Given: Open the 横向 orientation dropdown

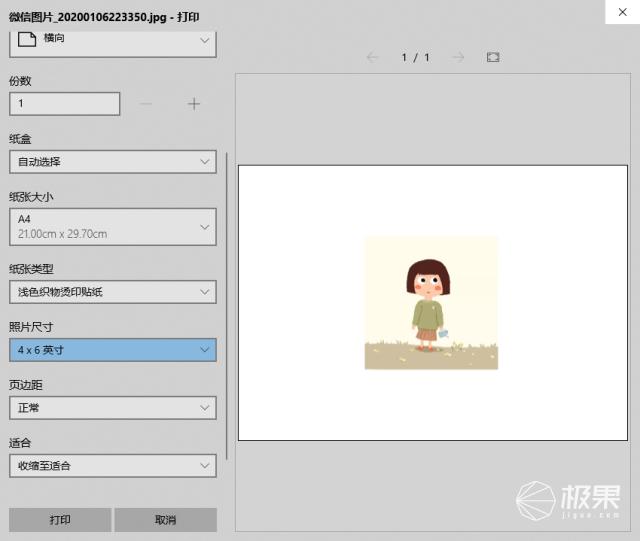Looking at the screenshot, I should pos(113,43).
